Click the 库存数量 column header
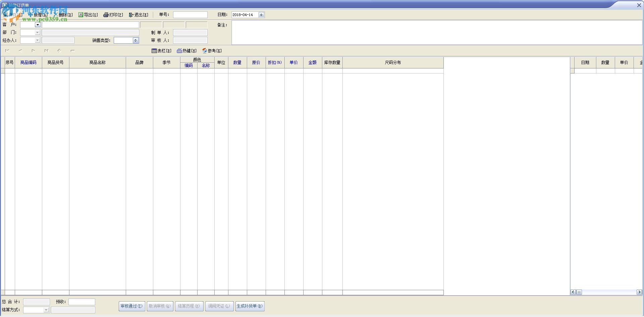This screenshot has width=644, height=317. (332, 63)
